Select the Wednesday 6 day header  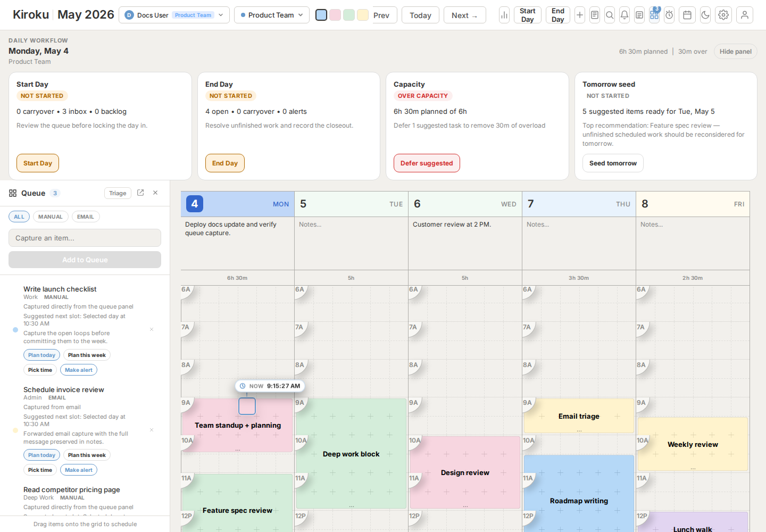[x=465, y=204]
